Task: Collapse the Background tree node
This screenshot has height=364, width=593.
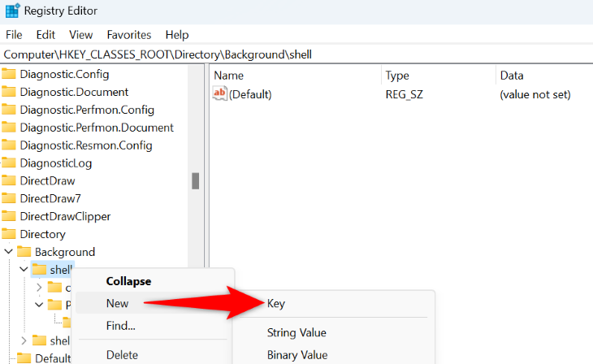Action: tap(8, 252)
